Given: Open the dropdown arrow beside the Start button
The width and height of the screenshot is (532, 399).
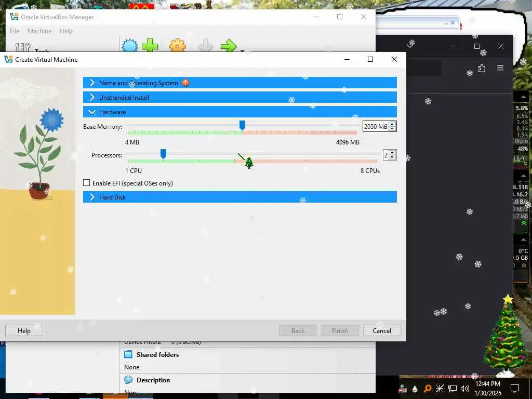Looking at the screenshot, I should (242, 51).
